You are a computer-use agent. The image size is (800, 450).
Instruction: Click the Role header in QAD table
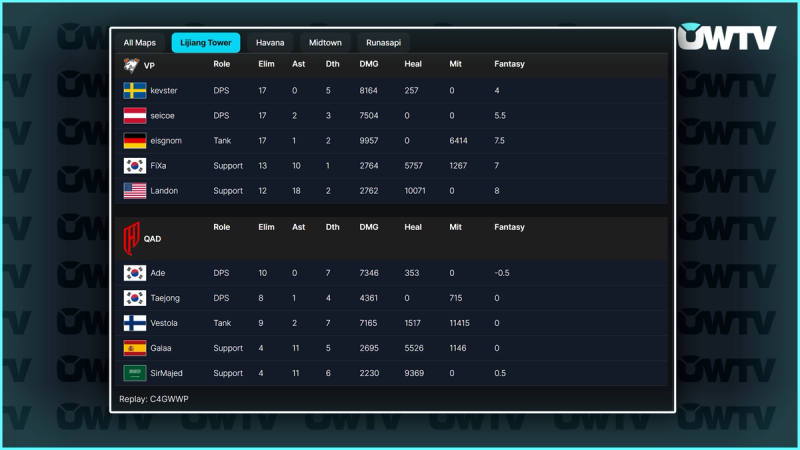221,227
